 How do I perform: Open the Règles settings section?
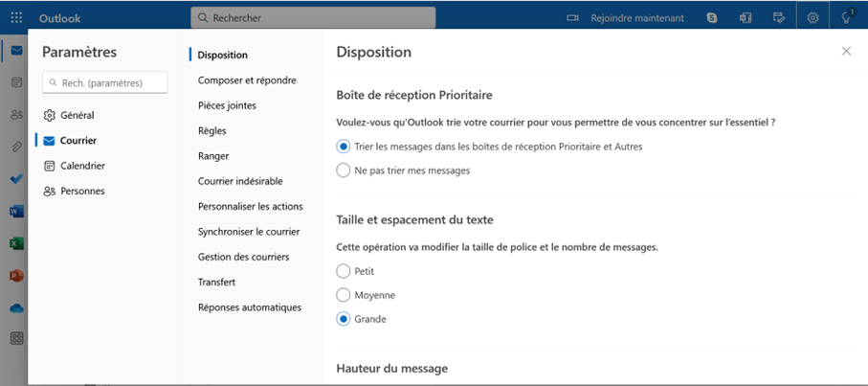pos(212,130)
